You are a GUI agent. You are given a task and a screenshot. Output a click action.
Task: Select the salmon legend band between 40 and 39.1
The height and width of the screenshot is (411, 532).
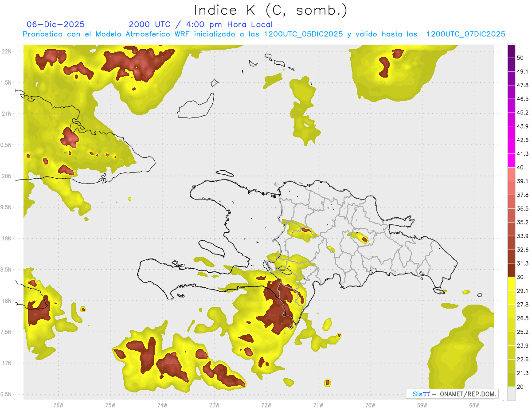tap(511, 174)
